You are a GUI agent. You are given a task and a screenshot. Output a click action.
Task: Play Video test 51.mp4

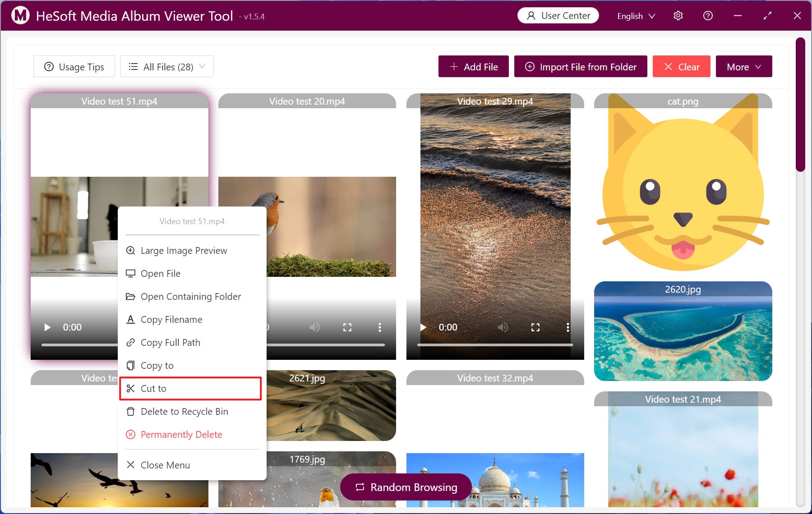point(47,327)
